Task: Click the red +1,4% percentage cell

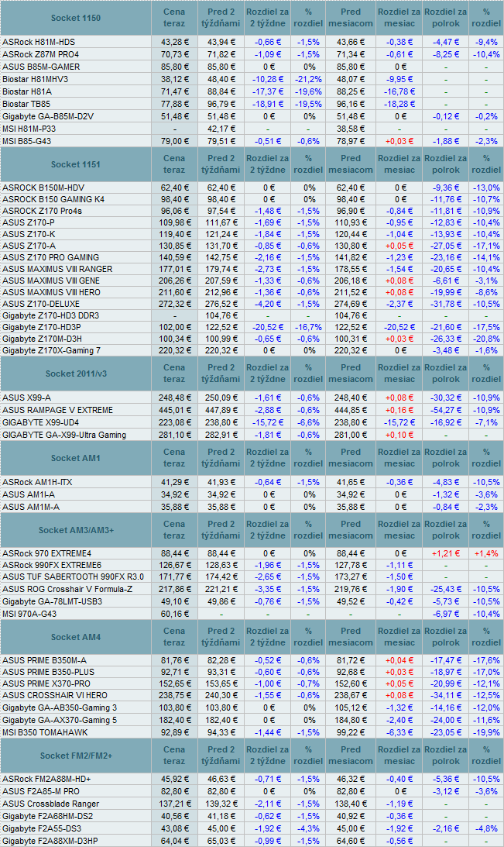Action: (x=486, y=553)
